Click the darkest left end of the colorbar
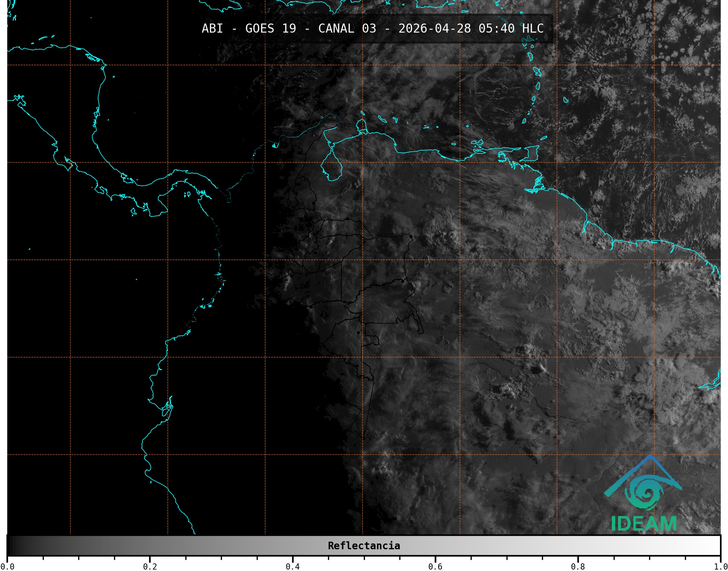 click(x=11, y=546)
